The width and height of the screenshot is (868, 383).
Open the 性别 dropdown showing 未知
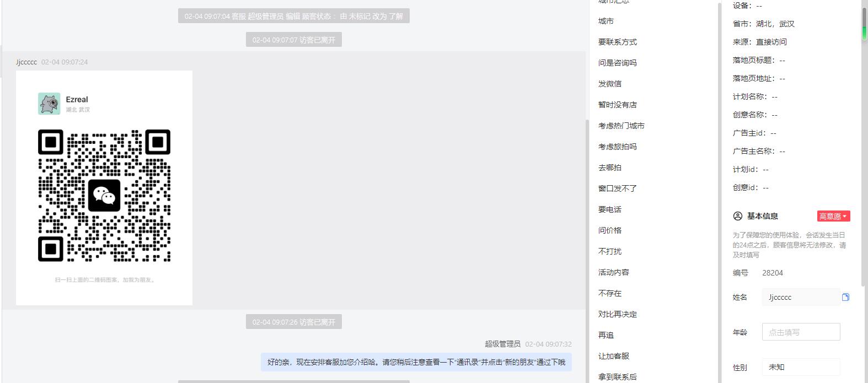pos(801,367)
